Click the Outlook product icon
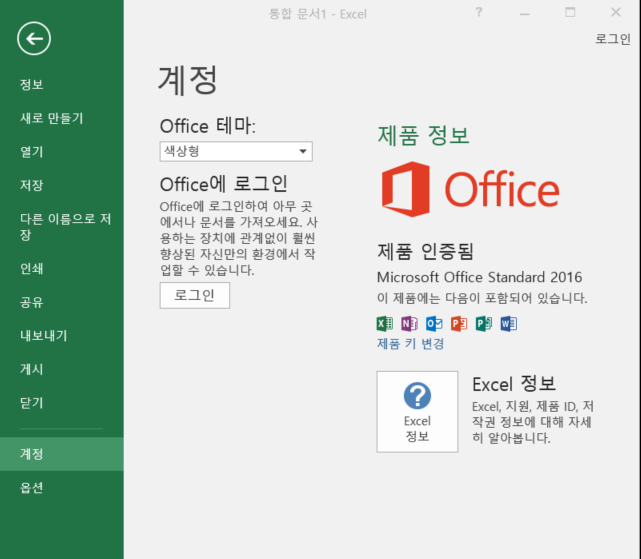Viewport: 641px width, 559px height. (434, 323)
